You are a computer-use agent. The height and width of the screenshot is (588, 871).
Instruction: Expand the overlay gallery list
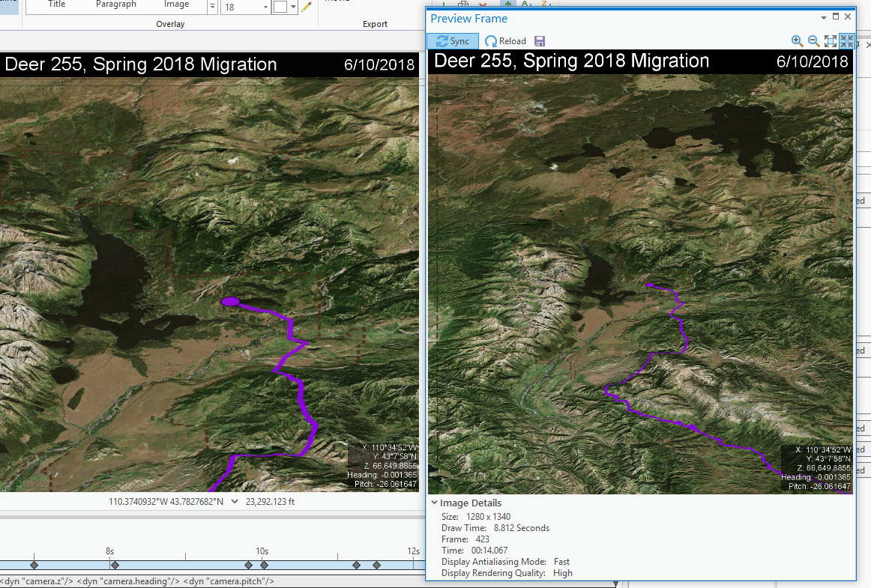click(x=212, y=7)
